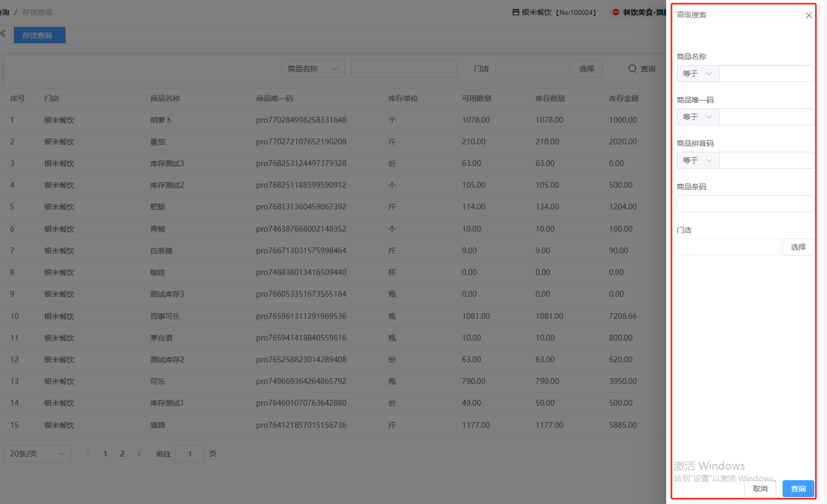Viewport: 827px width, 504px height.
Task: Go to page 2 of results
Action: click(122, 454)
